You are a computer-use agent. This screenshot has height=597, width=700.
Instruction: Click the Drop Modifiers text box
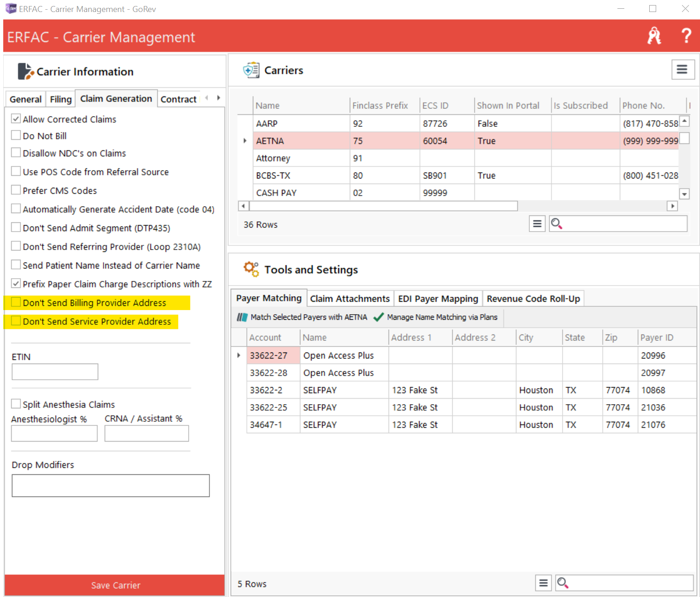[111, 485]
